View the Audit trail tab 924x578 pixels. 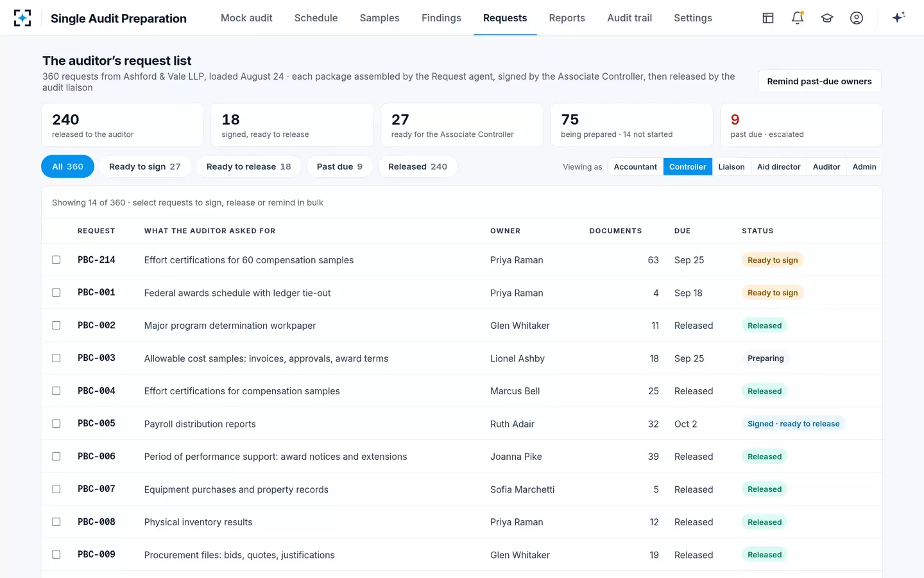click(x=629, y=18)
